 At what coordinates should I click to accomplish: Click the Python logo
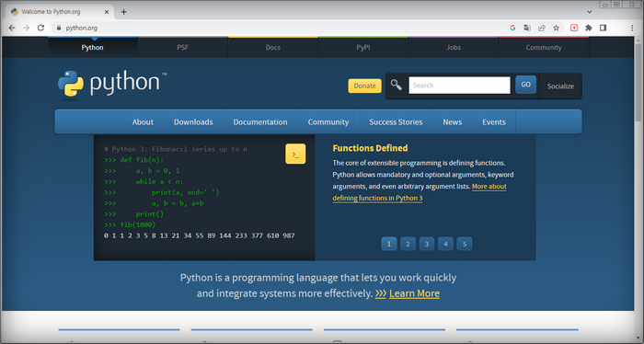[x=112, y=85]
